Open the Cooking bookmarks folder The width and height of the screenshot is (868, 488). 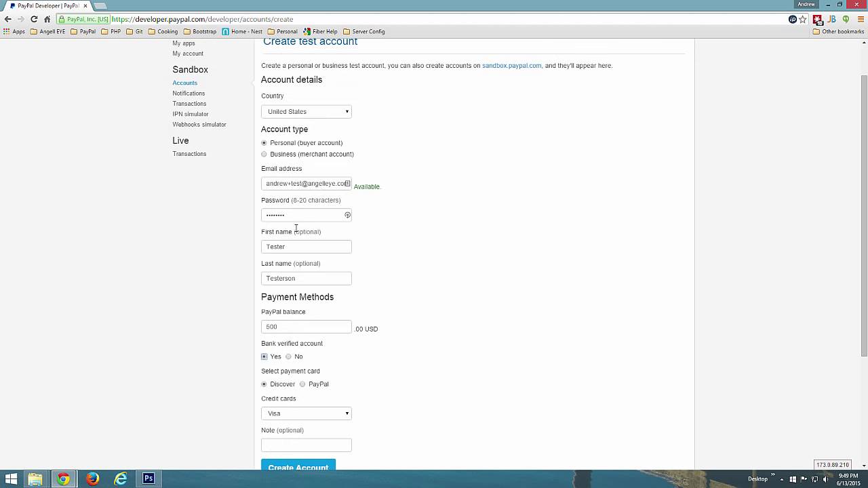163,31
